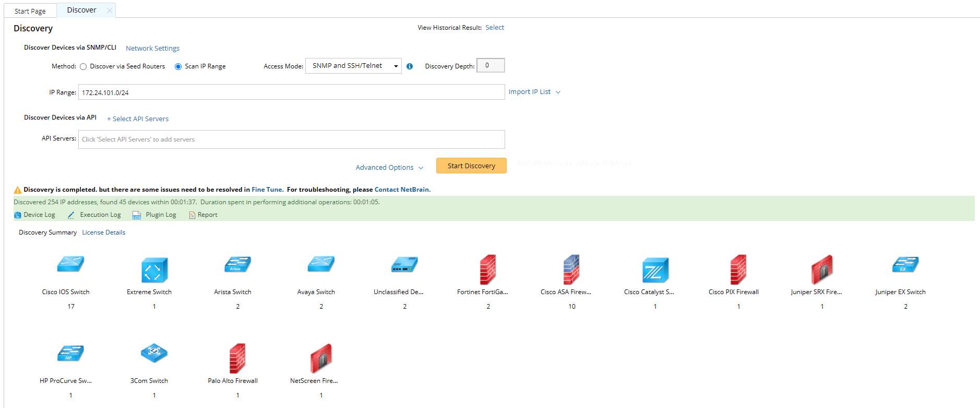Select the NetScreen Firewall icon
Image resolution: width=980 pixels, height=408 pixels.
[321, 358]
